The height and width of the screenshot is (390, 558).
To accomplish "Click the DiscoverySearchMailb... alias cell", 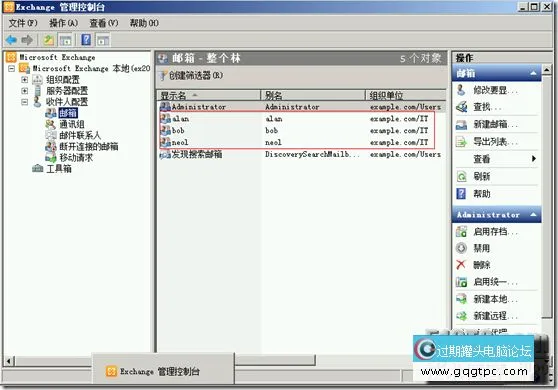I will [312, 154].
